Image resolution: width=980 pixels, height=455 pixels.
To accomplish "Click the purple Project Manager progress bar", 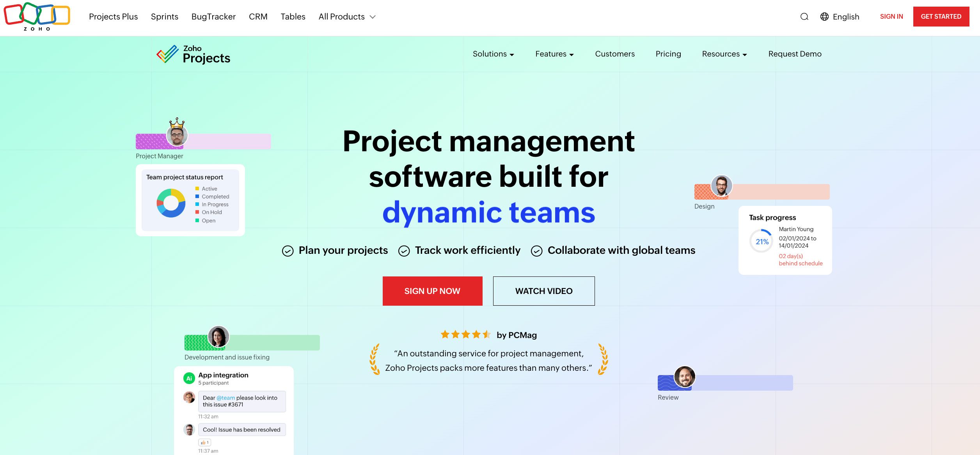I will [203, 142].
